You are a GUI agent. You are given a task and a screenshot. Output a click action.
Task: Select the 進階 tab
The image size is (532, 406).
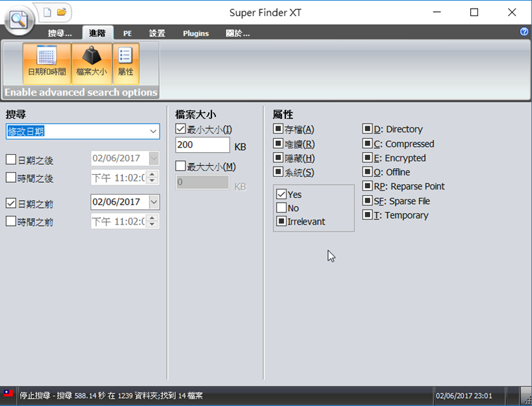pos(97,33)
